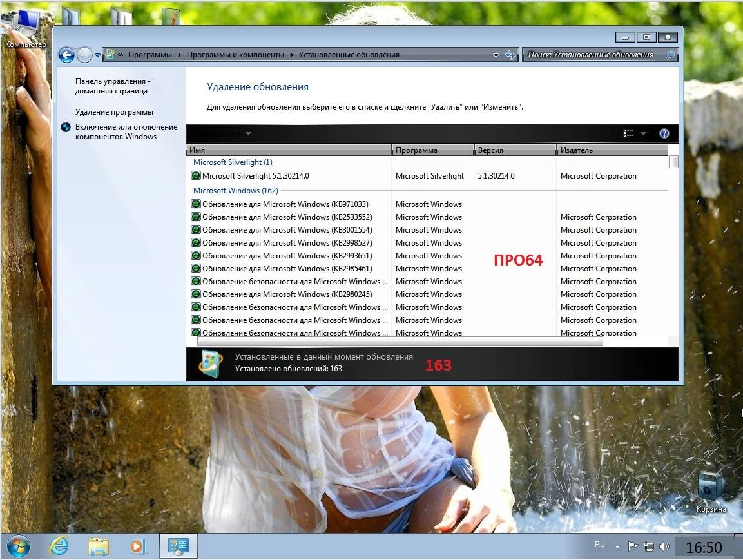Click shield icon beside Windows components link
The height and width of the screenshot is (560, 743).
pyautogui.click(x=66, y=127)
